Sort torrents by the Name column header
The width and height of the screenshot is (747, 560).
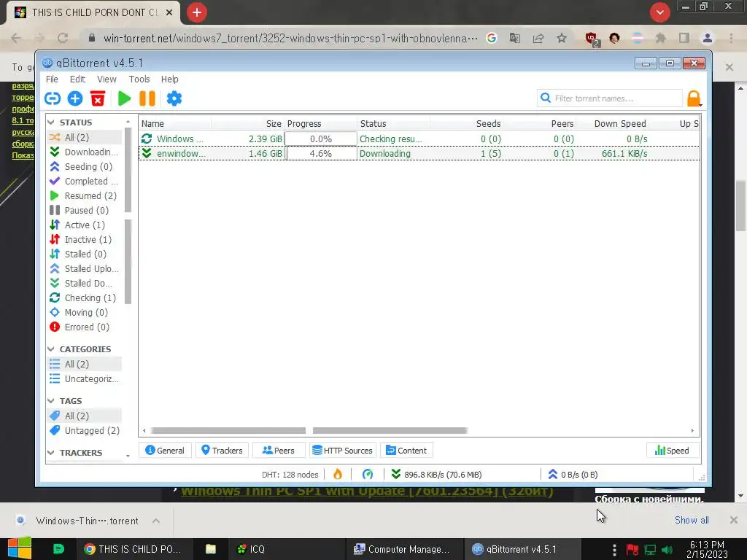pos(174,124)
